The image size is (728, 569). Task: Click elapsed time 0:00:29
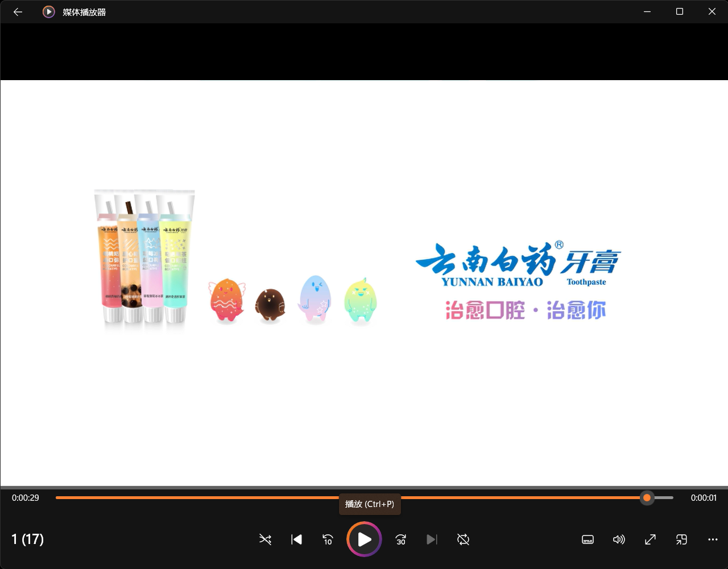pyautogui.click(x=26, y=498)
